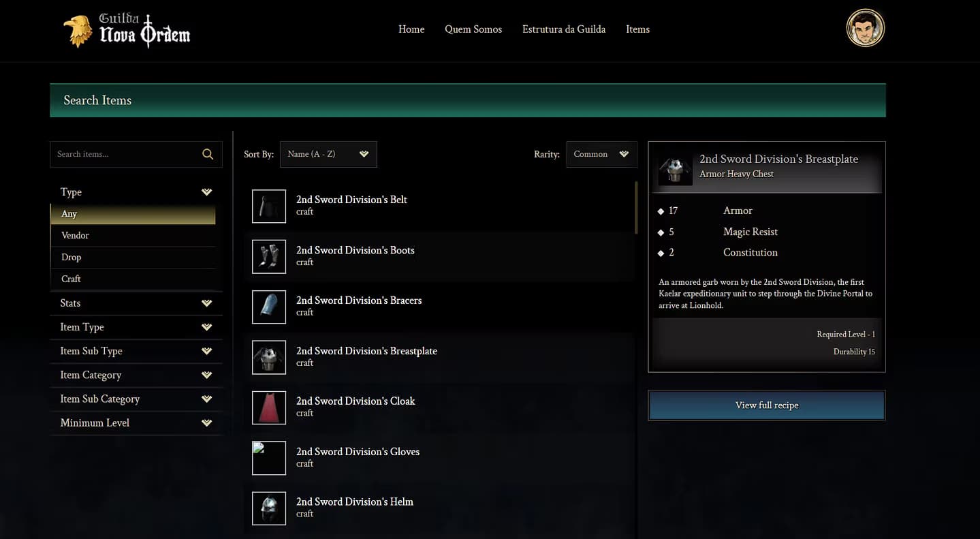
Task: Open the Sort By Name (A - Z) dropdown
Action: click(x=328, y=154)
